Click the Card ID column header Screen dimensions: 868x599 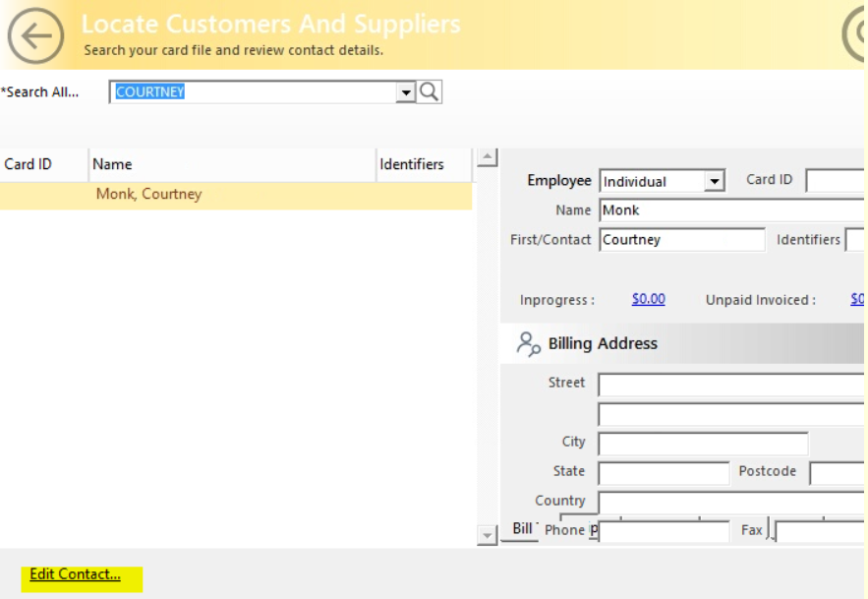43,164
